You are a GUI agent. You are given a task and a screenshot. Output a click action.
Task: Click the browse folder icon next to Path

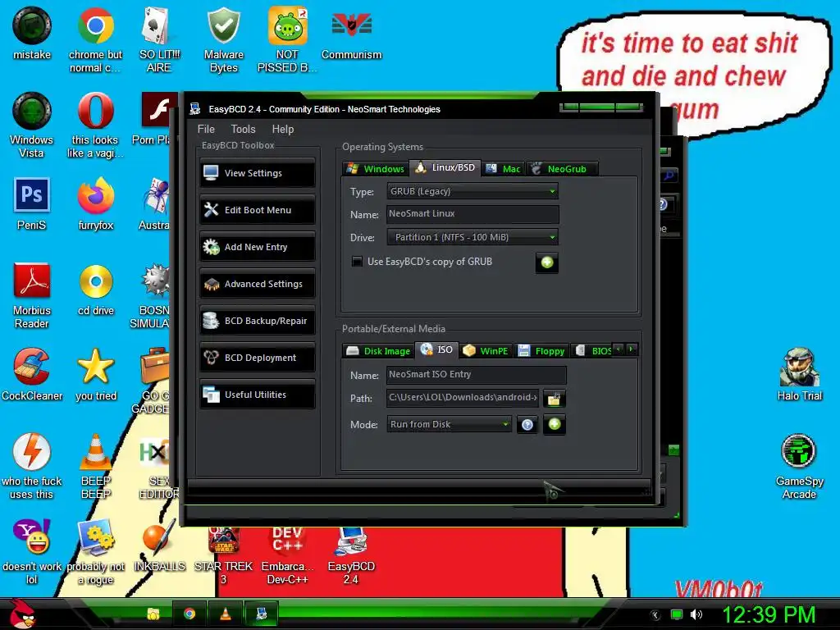coord(554,398)
